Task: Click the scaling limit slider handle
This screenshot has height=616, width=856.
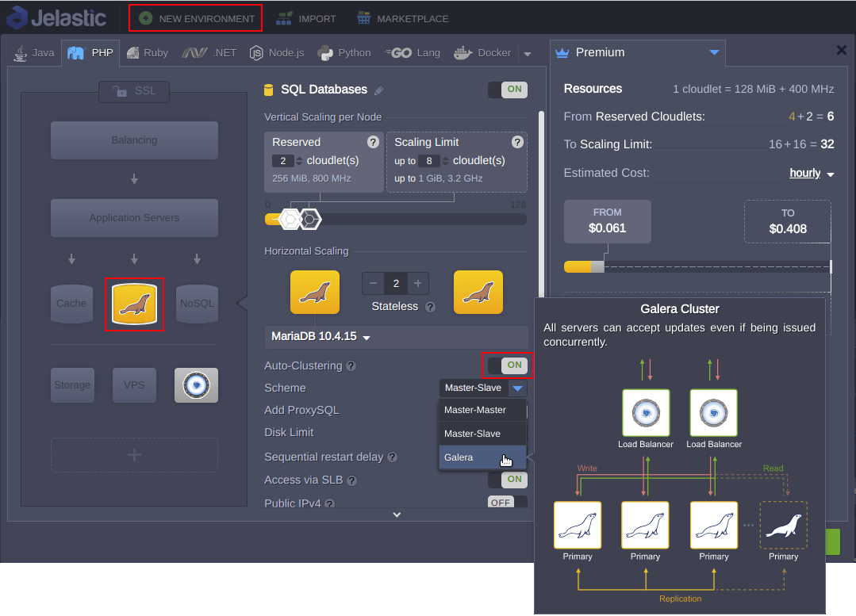Action: tap(311, 220)
